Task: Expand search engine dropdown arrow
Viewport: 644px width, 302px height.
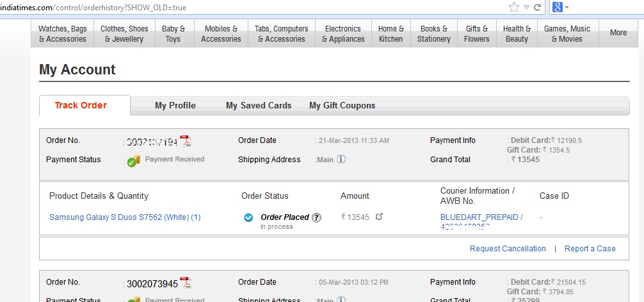Action: 567,8
